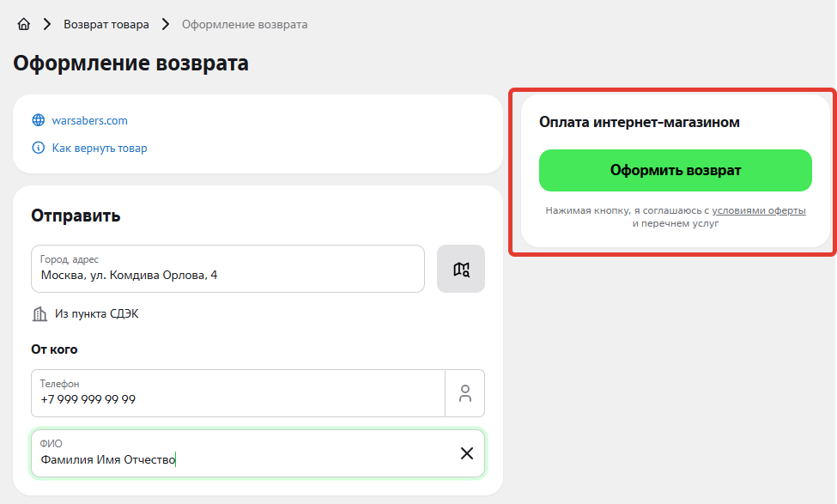Screen dimensions: 837x504
Task: Go to Возврат товара breadcrumb
Action: point(106,24)
